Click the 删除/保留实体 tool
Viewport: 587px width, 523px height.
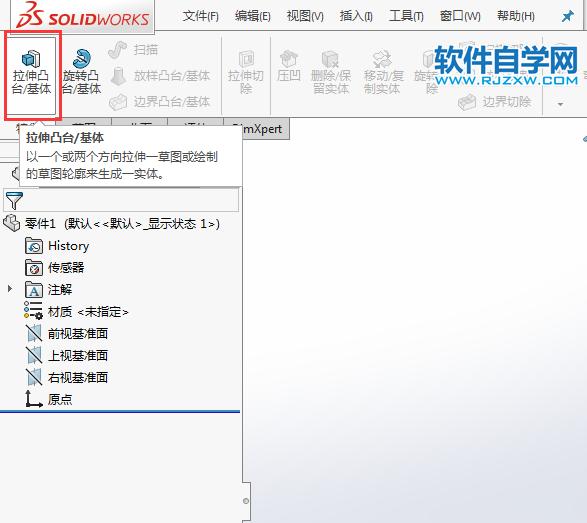[331, 72]
